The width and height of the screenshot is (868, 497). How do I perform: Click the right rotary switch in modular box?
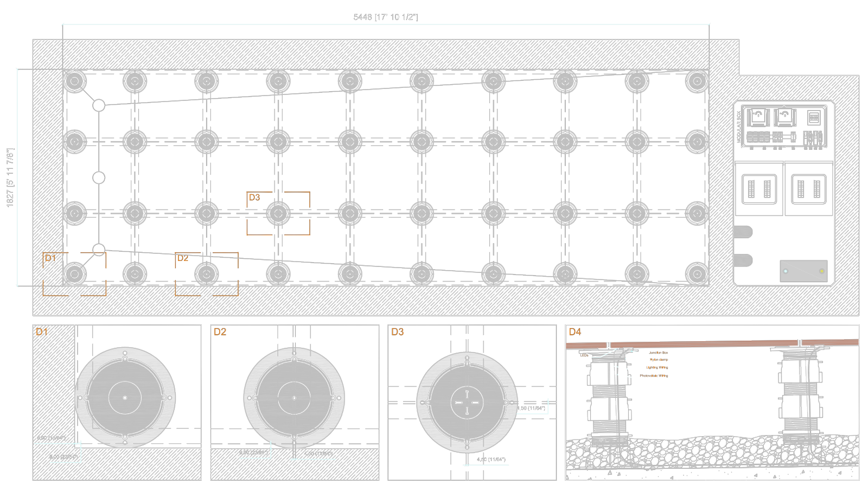784,116
